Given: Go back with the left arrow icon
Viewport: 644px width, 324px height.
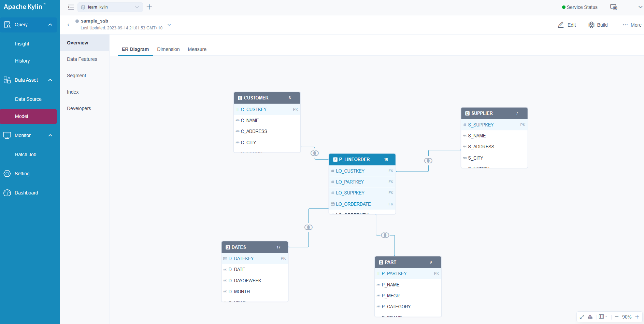Looking at the screenshot, I should (68, 25).
